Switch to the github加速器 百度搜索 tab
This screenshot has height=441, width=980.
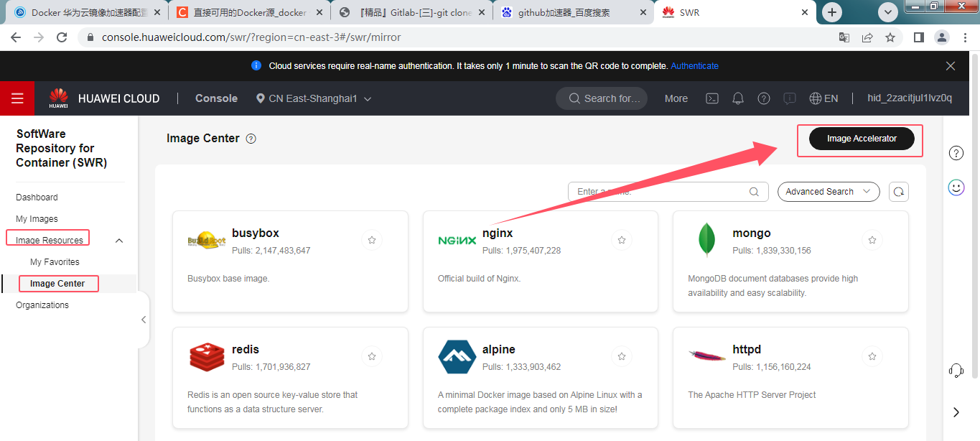pyautogui.click(x=574, y=12)
